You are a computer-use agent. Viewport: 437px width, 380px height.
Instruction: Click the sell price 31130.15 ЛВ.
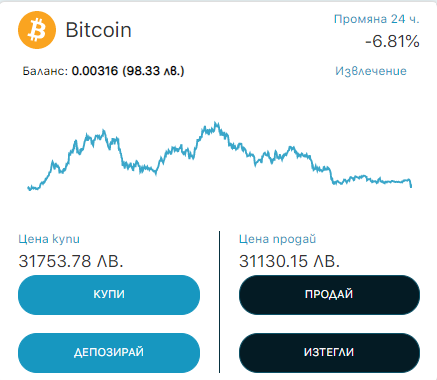pos(289,261)
